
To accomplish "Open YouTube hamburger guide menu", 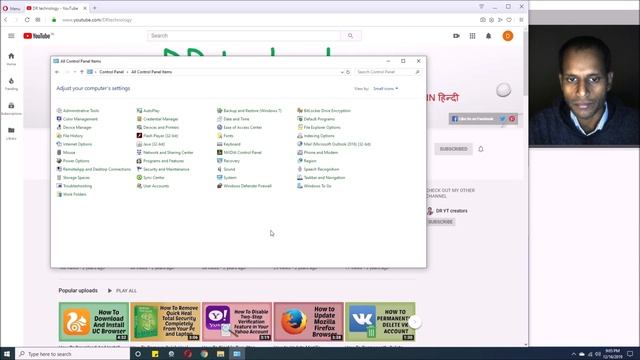I will click(x=11, y=36).
